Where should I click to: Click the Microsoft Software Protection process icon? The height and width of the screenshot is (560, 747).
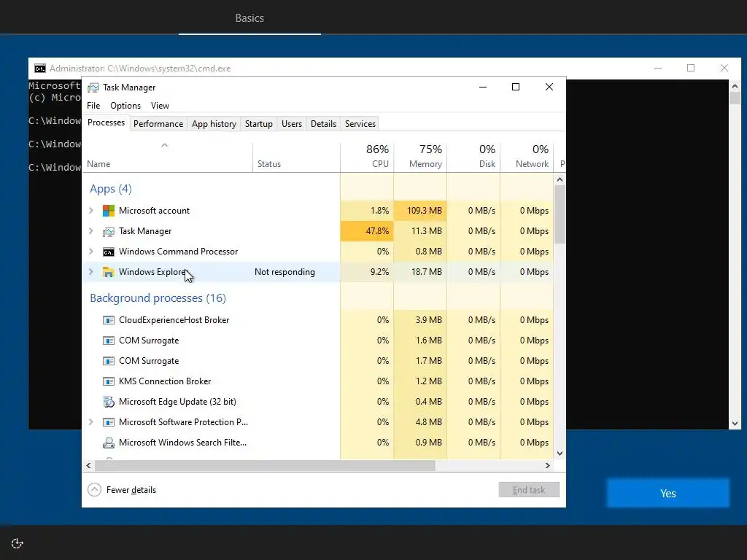pyautogui.click(x=109, y=422)
